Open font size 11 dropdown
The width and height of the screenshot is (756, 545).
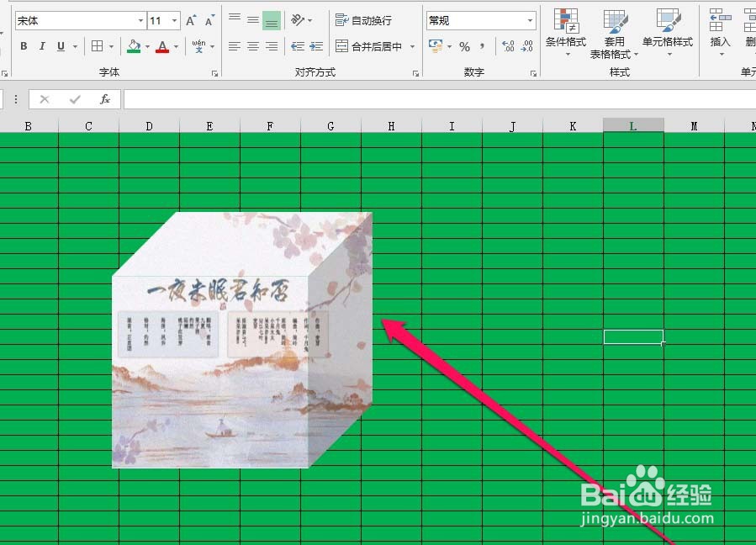(175, 21)
